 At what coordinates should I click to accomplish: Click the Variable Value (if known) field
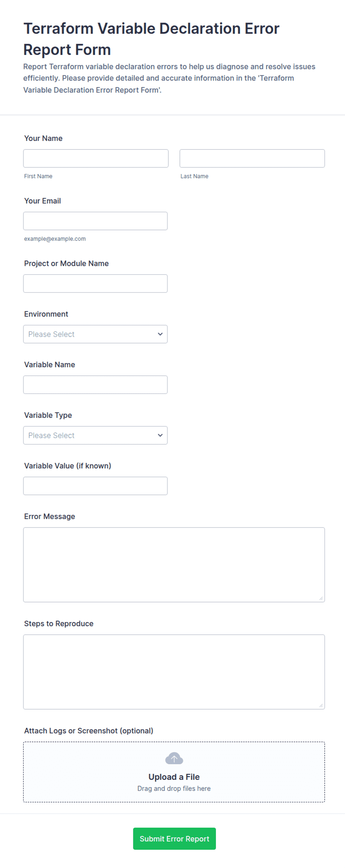click(x=95, y=486)
